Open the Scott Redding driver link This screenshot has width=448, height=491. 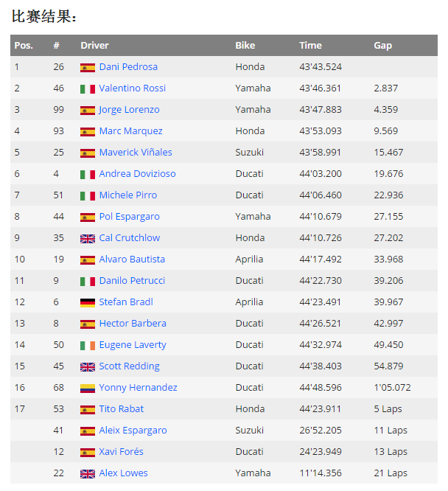tap(129, 366)
